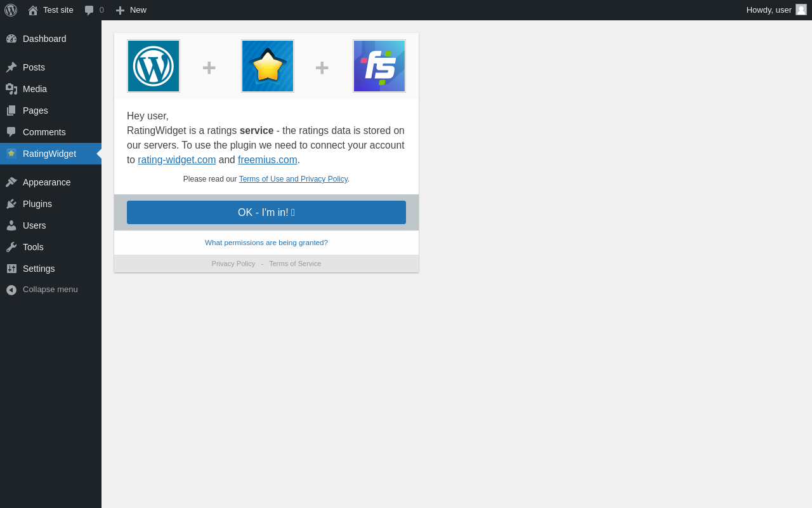Go to the Plugins menu
Viewport: 812px width, 508px height.
(x=51, y=204)
